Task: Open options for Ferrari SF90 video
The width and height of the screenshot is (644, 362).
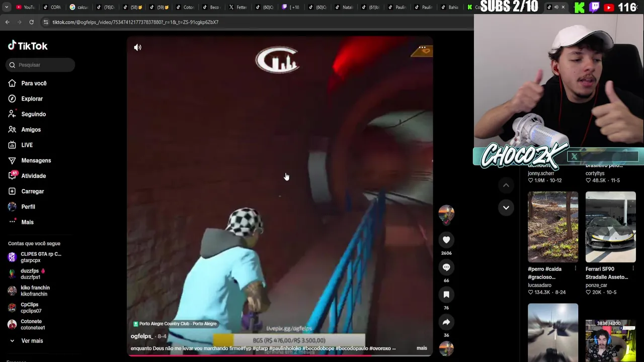Action: pyautogui.click(x=633, y=269)
